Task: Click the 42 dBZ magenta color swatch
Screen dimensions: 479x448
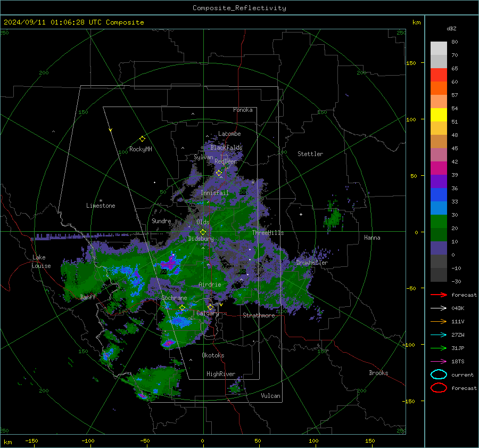Action: coord(439,168)
